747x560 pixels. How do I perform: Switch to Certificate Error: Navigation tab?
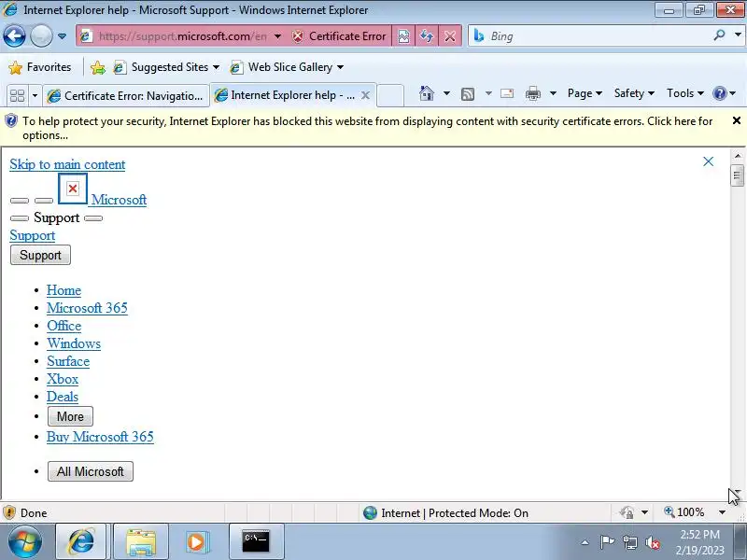click(126, 96)
